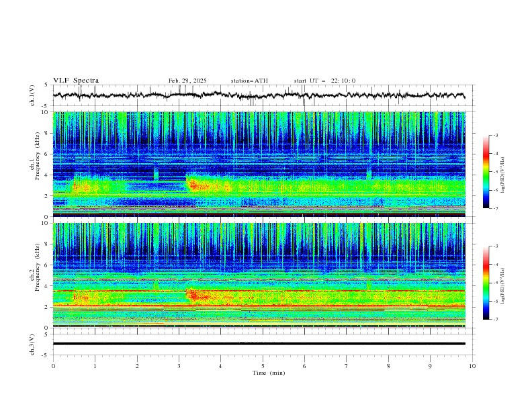Click the "Time (min)" axis label
The height and width of the screenshot is (411, 532).
(269, 373)
